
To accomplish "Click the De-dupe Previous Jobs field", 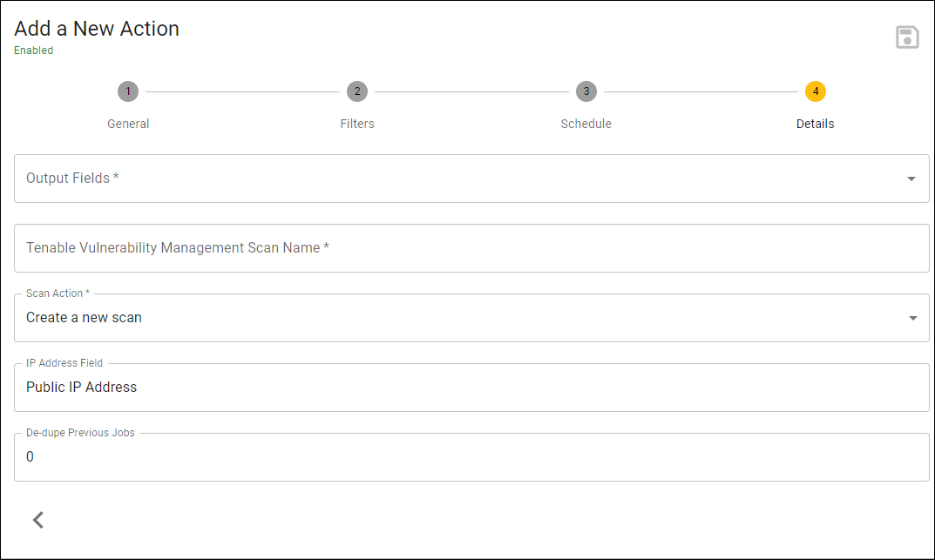I will (x=471, y=457).
